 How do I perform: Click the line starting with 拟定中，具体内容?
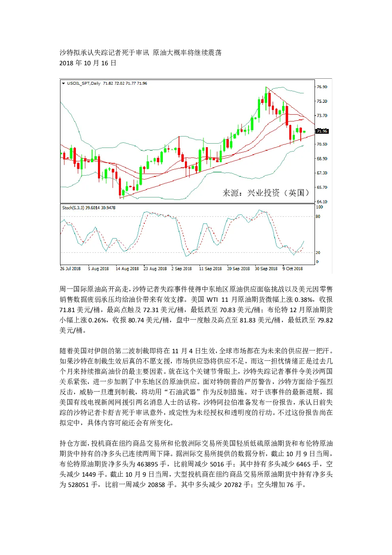(x=117, y=423)
